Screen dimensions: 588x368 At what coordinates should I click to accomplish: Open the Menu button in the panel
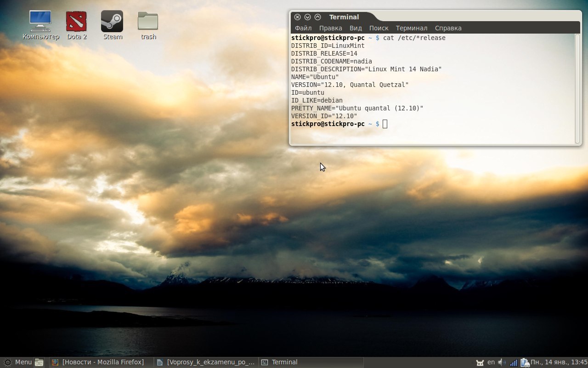tap(17, 362)
